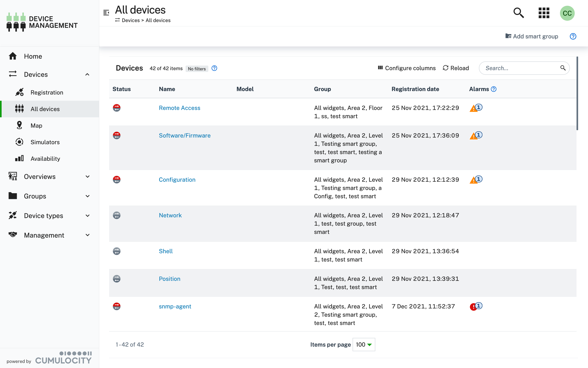
Task: Click the status icon of Software/Firmware
Action: 117,135
